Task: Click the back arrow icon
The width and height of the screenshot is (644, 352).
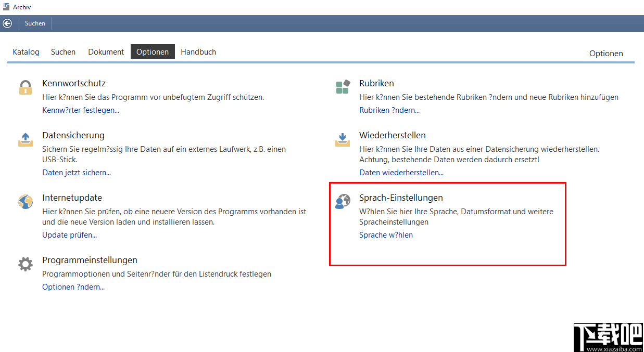Action: pos(7,23)
